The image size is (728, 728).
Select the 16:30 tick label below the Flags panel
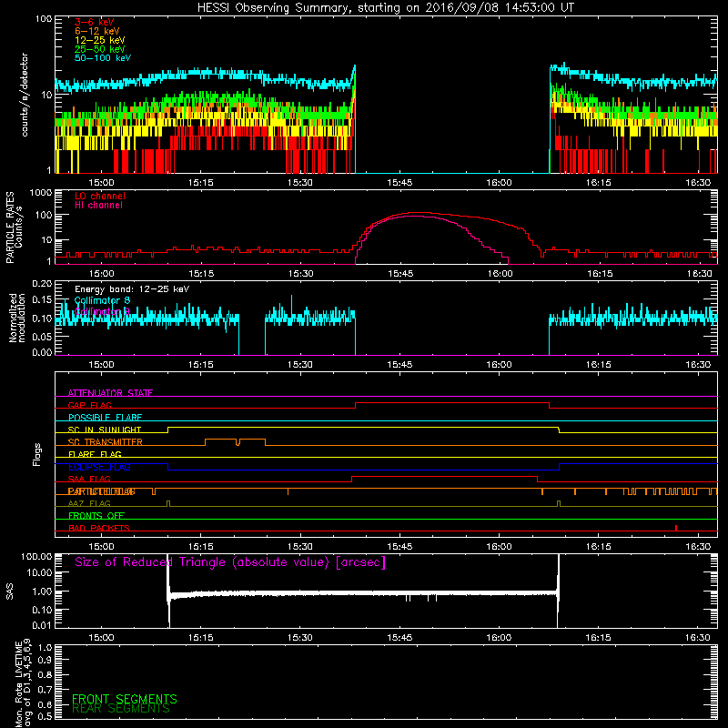pos(698,547)
